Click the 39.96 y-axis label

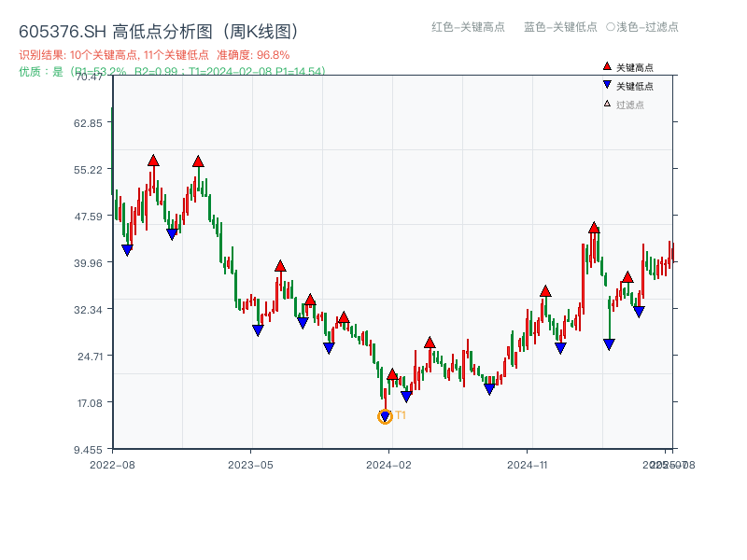[x=88, y=263]
